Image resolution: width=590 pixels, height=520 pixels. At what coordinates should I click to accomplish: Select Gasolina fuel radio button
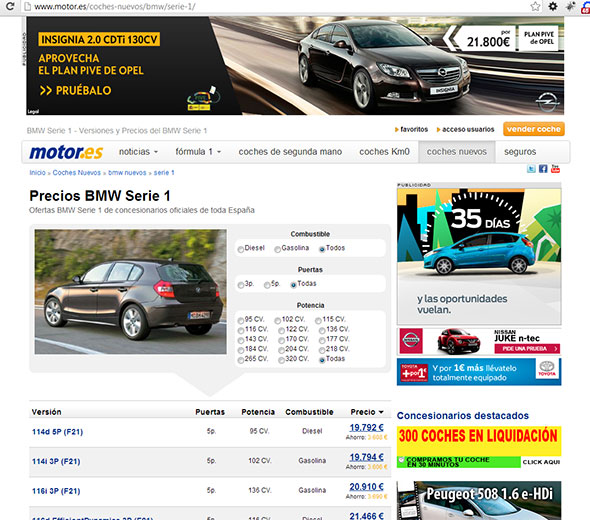tap(277, 249)
